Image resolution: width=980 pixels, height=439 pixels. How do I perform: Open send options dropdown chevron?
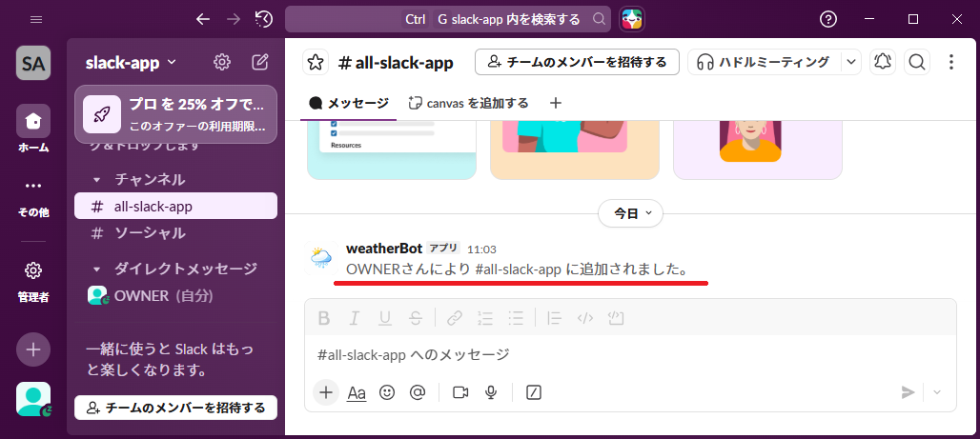(x=937, y=392)
